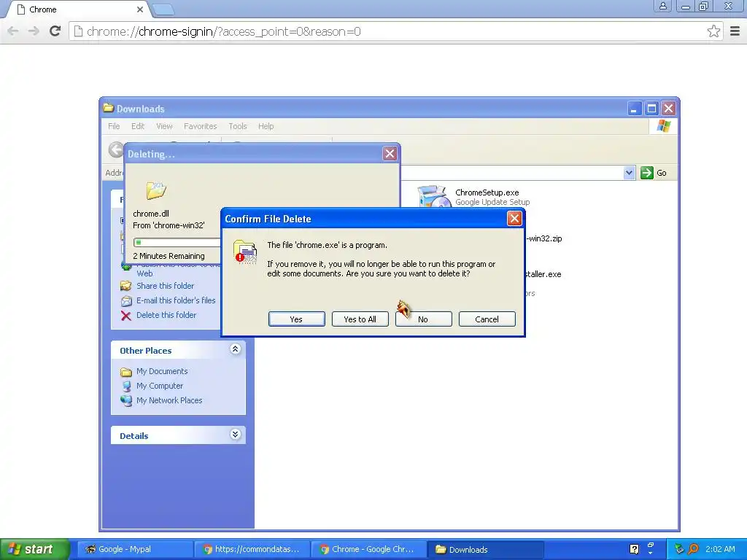Reload the Chrome page
This screenshot has height=560, width=747.
55,31
